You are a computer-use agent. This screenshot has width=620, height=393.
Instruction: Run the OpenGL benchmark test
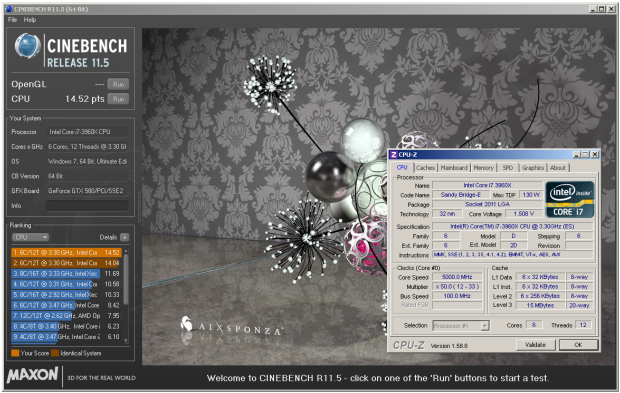click(x=118, y=84)
